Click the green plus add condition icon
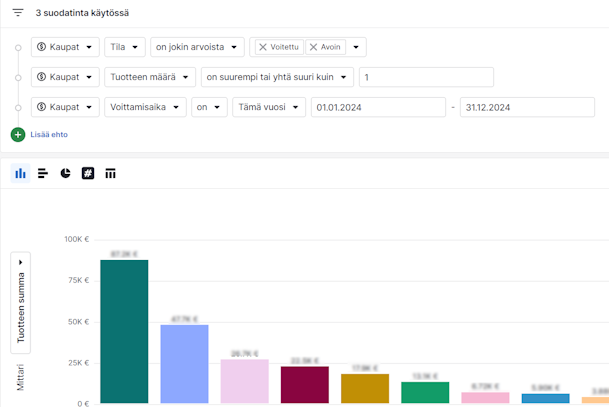The image size is (609, 407). [x=18, y=134]
